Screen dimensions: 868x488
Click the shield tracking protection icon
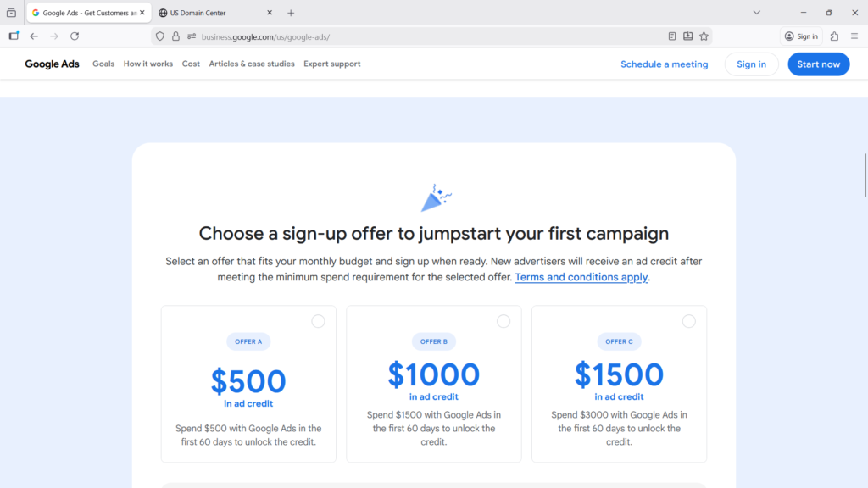[160, 36]
